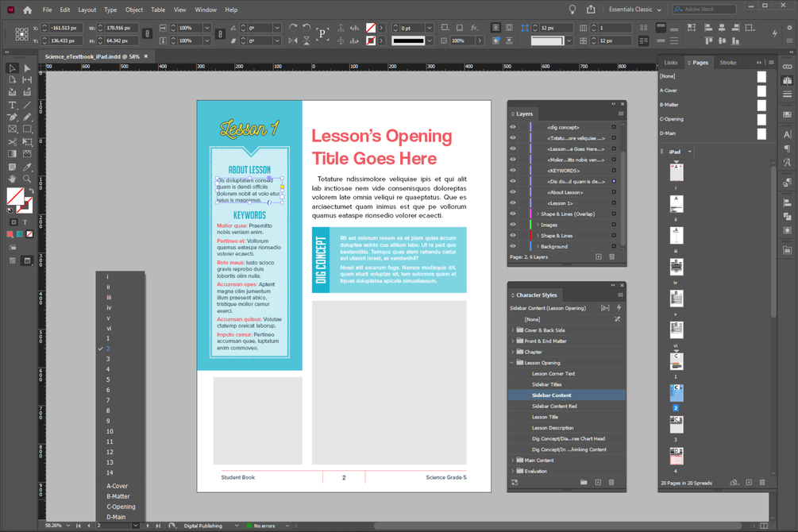
Task: Toggle visibility of <About Lesson> item
Action: 513,192
